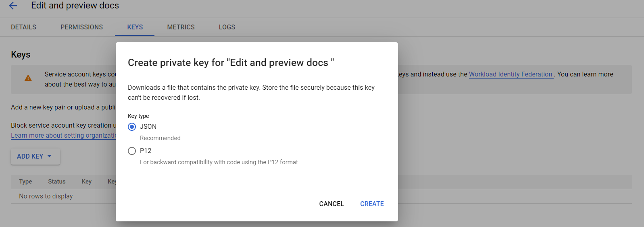Click the Type column header
The width and height of the screenshot is (644, 227).
click(x=25, y=182)
